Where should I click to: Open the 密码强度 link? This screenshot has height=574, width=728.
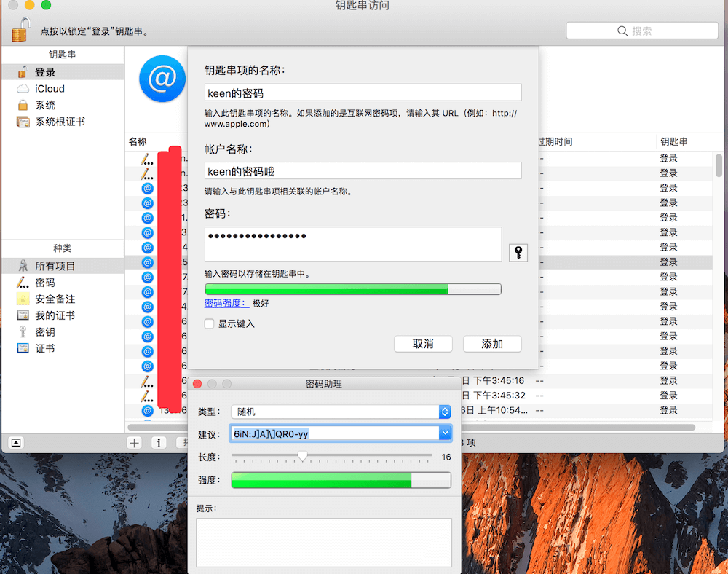(x=226, y=303)
